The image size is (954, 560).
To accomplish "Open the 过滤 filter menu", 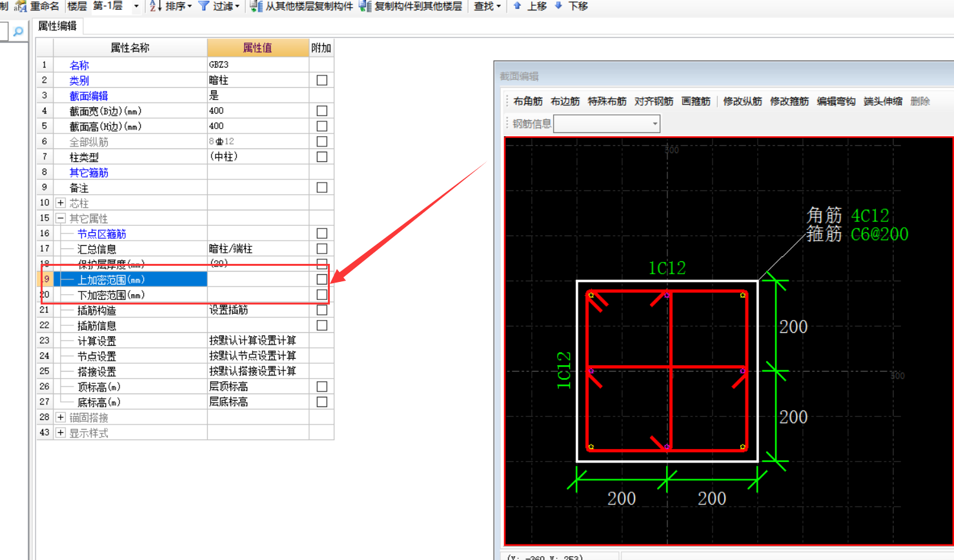I will [226, 6].
